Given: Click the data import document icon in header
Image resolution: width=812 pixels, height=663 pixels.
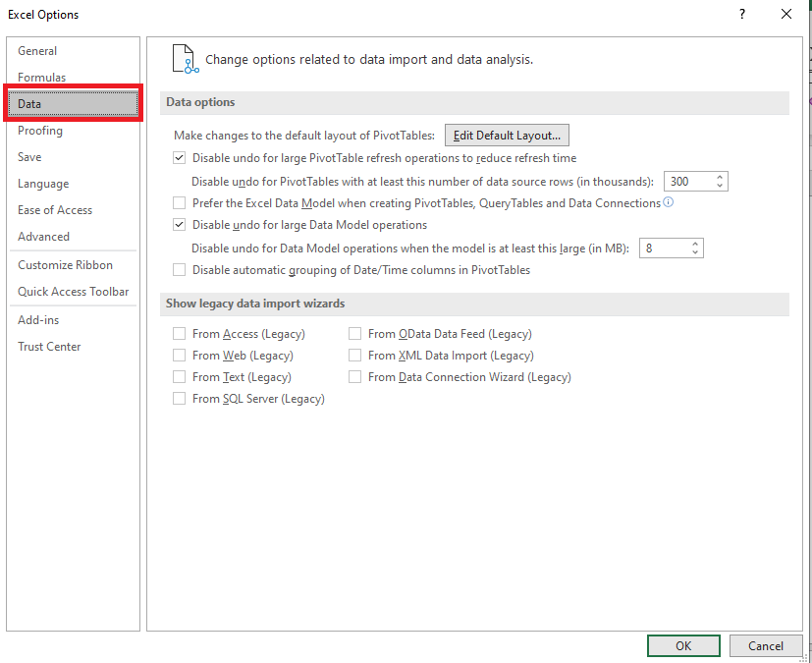Looking at the screenshot, I should coord(186,59).
